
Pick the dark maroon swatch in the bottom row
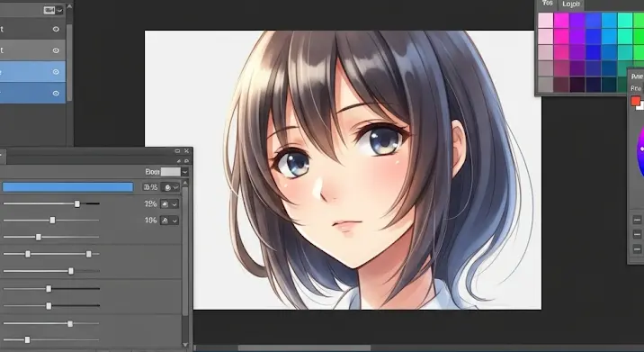click(x=561, y=85)
